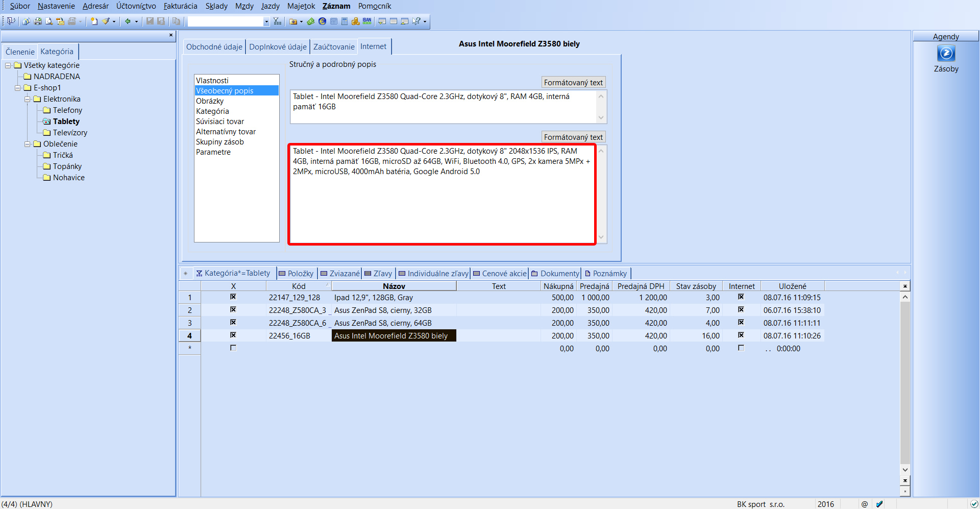
Task: Click the fax icon in toolbar
Action: pyautogui.click(x=72, y=21)
